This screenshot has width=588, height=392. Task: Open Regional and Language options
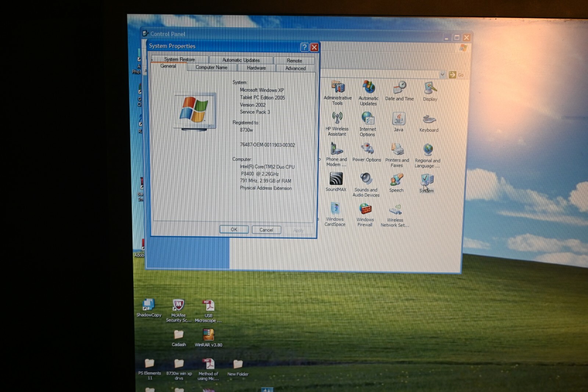coord(427,156)
